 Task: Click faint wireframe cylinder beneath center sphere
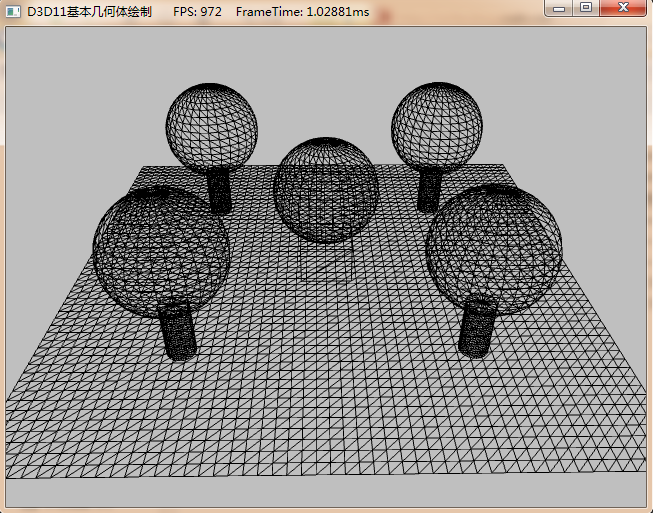[x=327, y=262]
